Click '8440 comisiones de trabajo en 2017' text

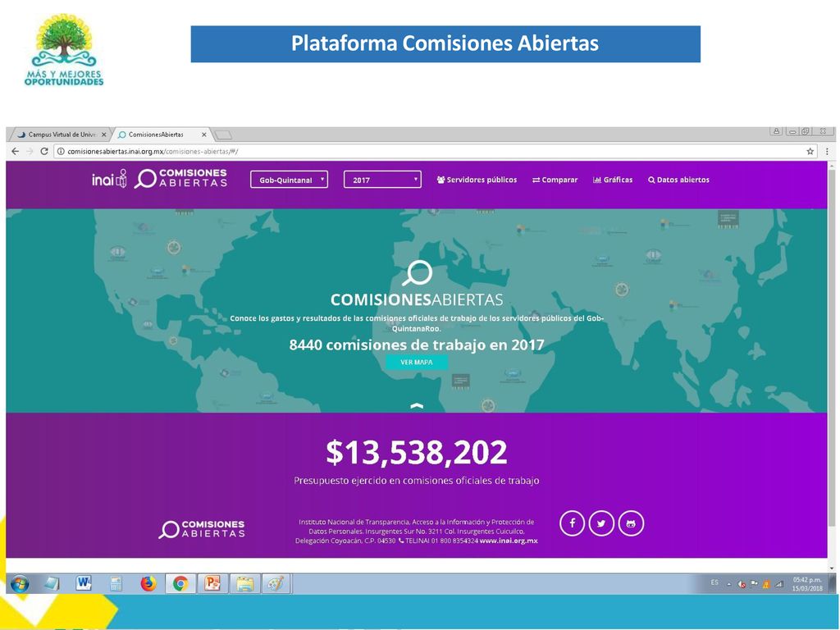click(416, 345)
